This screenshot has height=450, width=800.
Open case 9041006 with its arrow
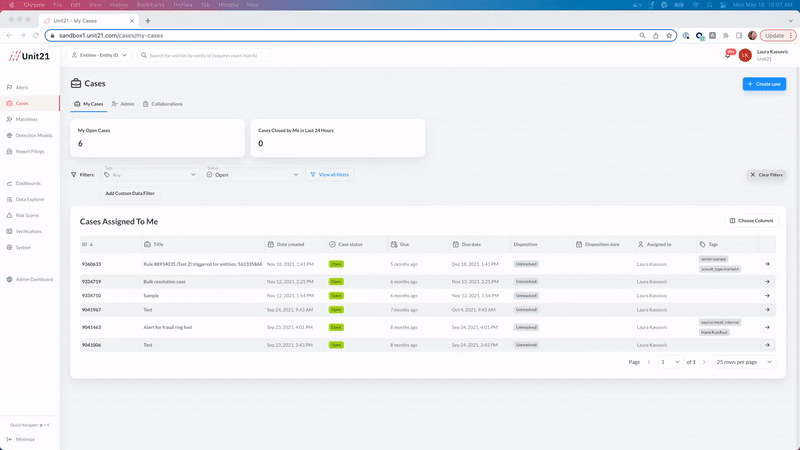pos(767,345)
